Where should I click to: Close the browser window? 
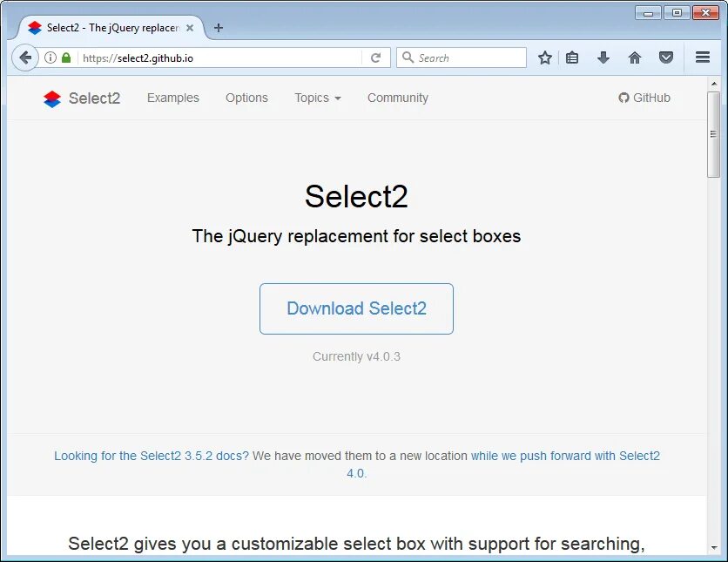pos(705,12)
